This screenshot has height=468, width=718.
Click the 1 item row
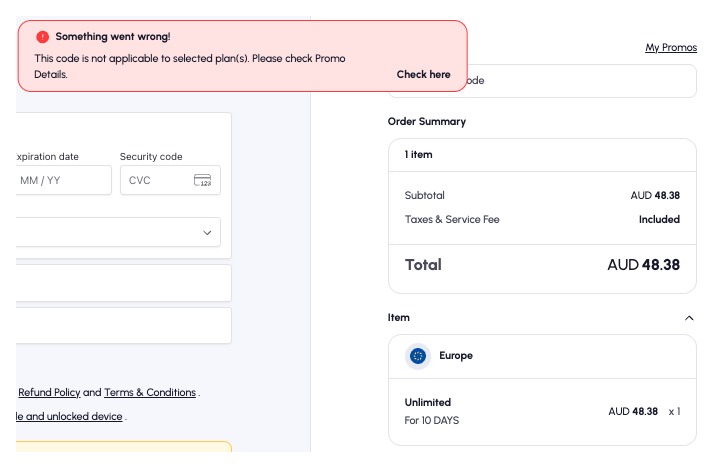[542, 155]
